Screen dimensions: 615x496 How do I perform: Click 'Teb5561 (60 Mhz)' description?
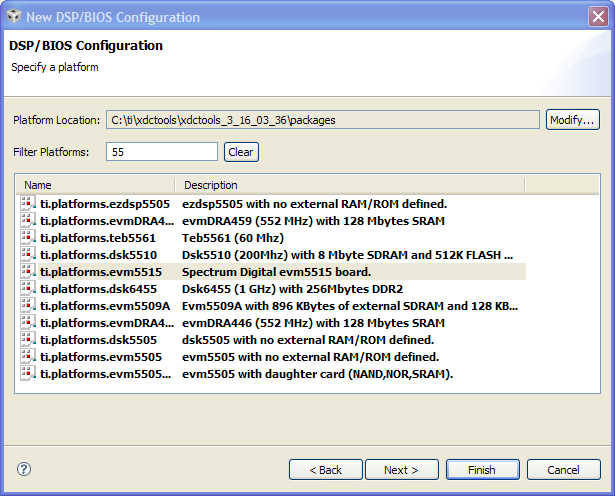click(x=233, y=238)
